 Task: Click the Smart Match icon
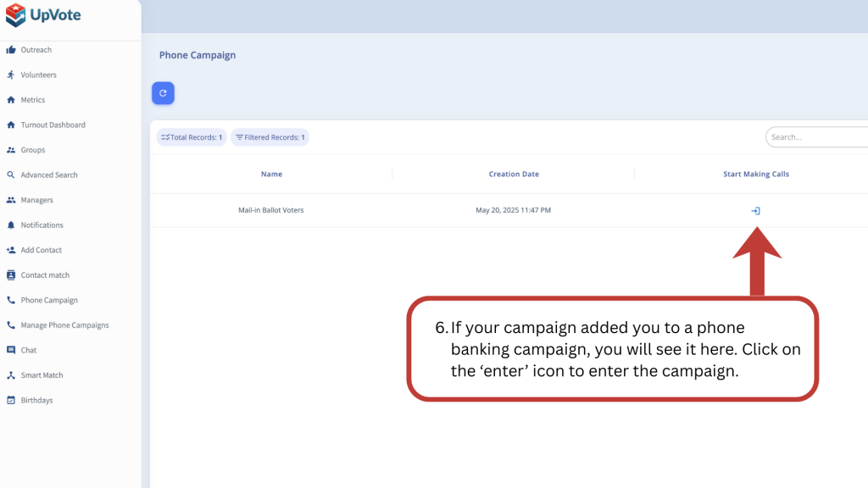(x=11, y=375)
